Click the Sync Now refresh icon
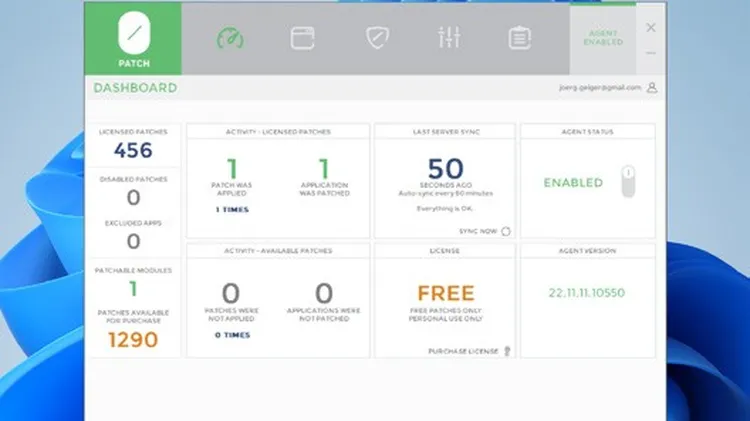 click(x=506, y=231)
